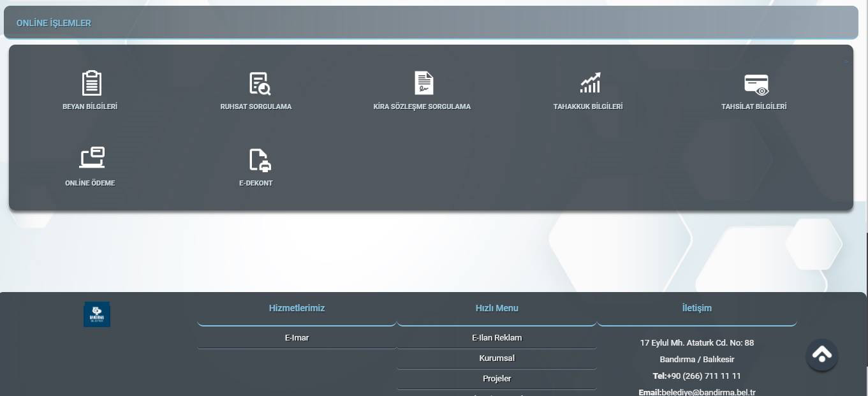Launch the Online Ödeme laptop icon
This screenshot has height=396, width=868.
click(91, 158)
